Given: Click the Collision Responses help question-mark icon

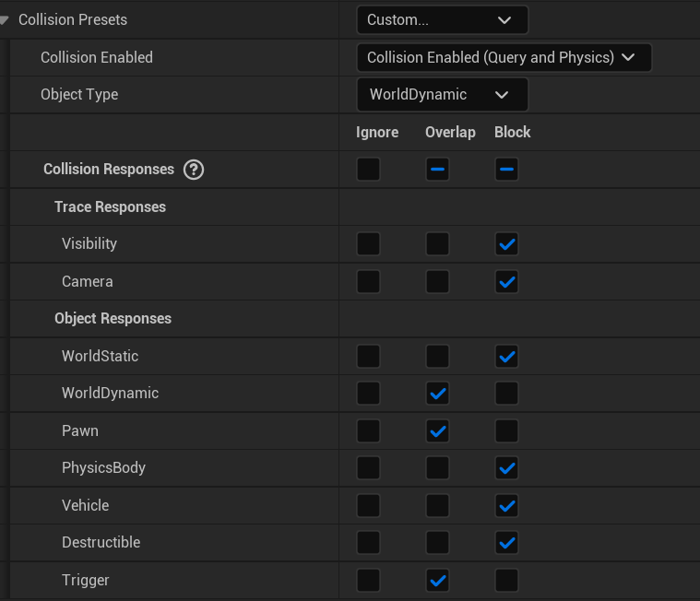Looking at the screenshot, I should pos(194,170).
